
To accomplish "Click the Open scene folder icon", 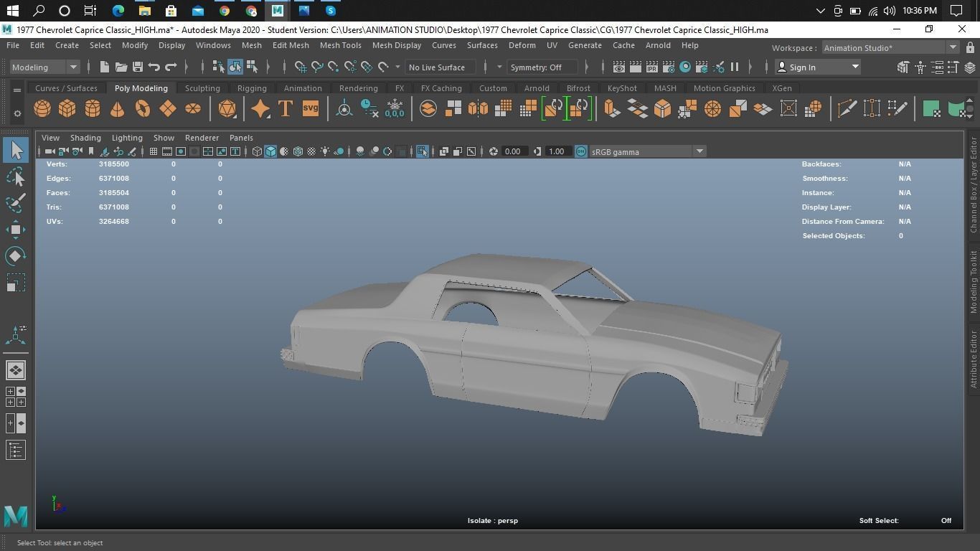I will coord(121,67).
